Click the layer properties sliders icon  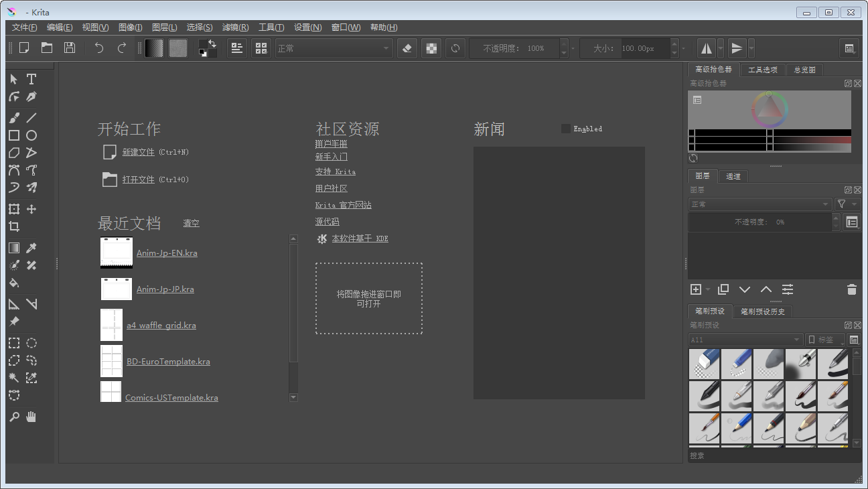coord(788,289)
